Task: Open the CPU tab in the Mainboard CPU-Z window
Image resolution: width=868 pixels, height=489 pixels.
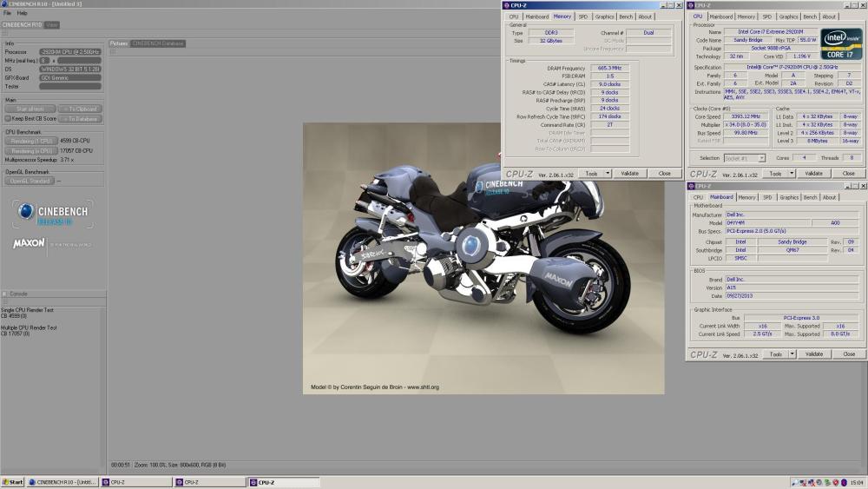Action: point(698,197)
